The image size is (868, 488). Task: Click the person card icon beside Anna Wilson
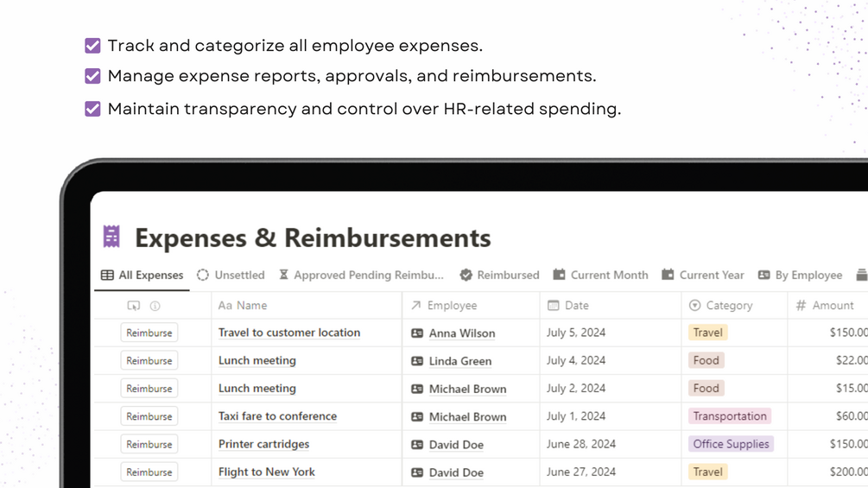coord(417,333)
